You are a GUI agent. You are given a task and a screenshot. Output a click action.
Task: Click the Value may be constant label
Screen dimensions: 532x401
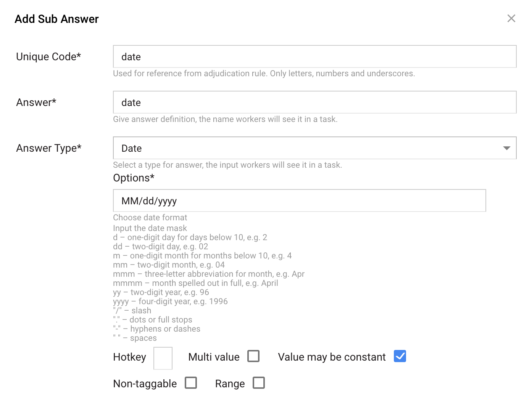[x=332, y=357]
